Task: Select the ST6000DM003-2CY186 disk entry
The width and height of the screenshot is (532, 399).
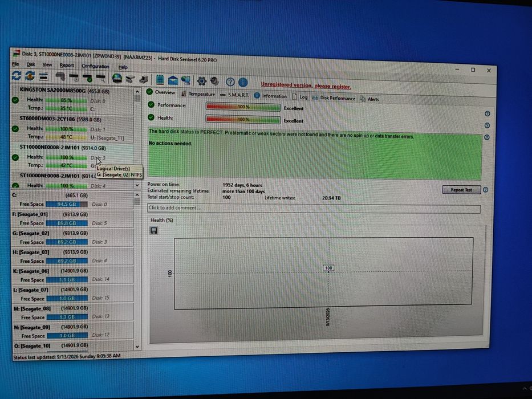Action: coord(72,128)
